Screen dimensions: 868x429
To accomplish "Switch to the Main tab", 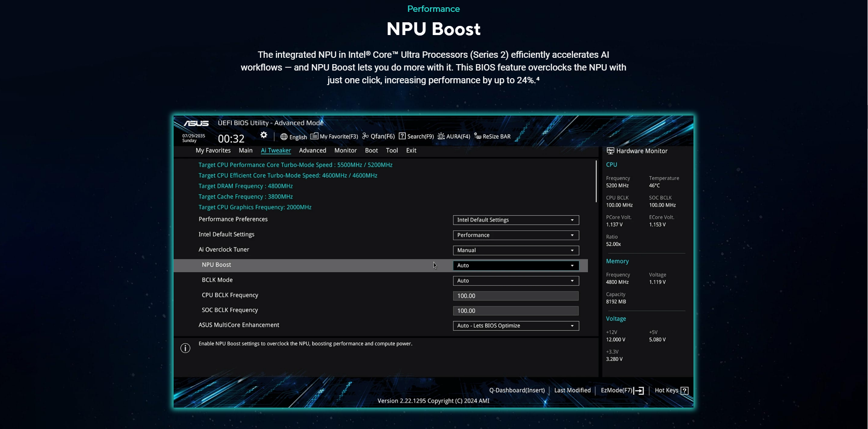I will coord(245,151).
